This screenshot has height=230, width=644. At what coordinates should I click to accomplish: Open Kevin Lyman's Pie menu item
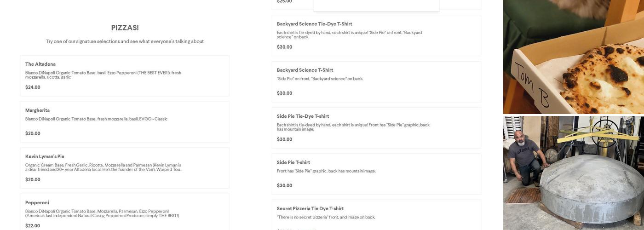pyautogui.click(x=45, y=156)
